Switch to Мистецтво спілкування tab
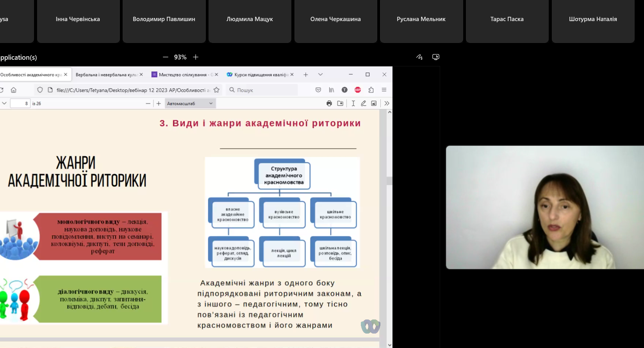644x348 pixels. pyautogui.click(x=183, y=75)
